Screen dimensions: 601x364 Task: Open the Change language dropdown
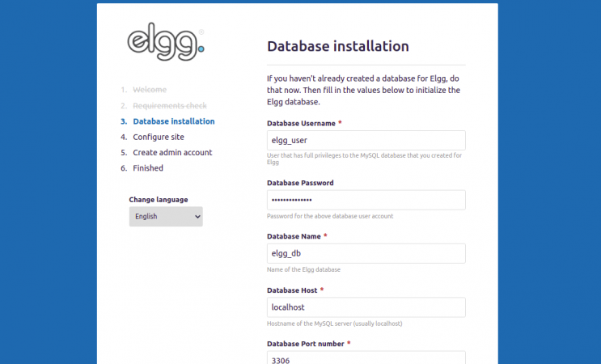pos(166,217)
